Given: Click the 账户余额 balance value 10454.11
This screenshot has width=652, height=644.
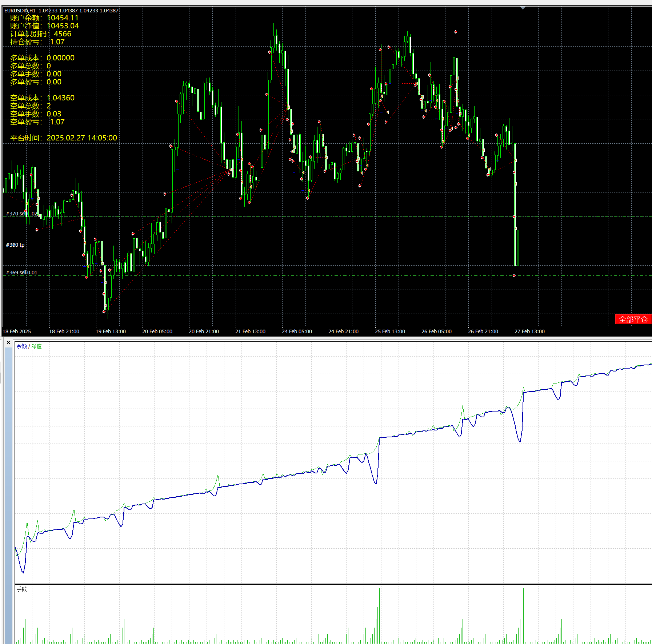Looking at the screenshot, I should (63, 18).
